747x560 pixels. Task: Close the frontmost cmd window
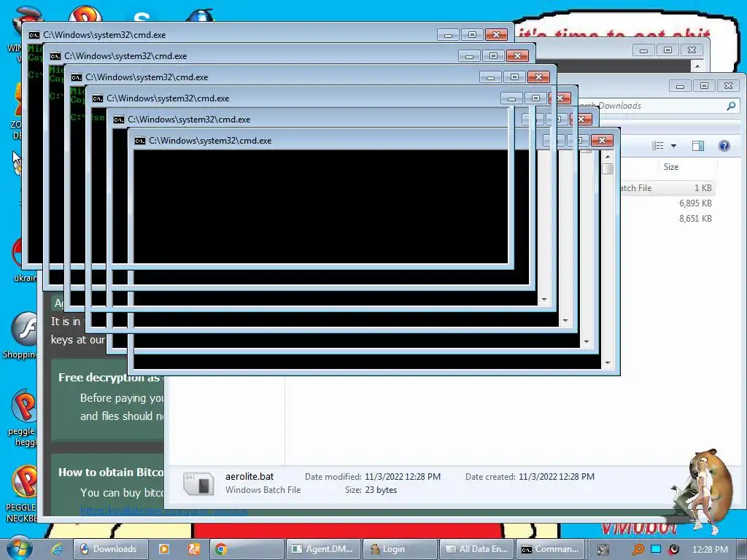click(603, 141)
